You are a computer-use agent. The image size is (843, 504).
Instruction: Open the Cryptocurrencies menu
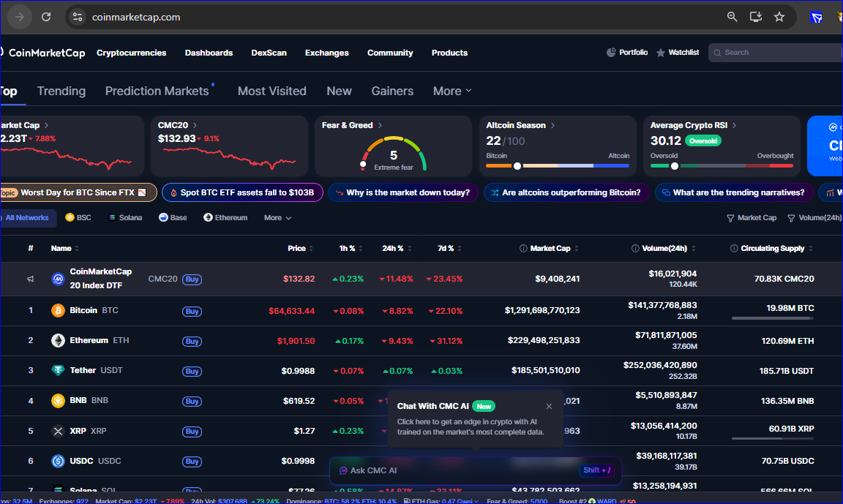click(x=131, y=53)
